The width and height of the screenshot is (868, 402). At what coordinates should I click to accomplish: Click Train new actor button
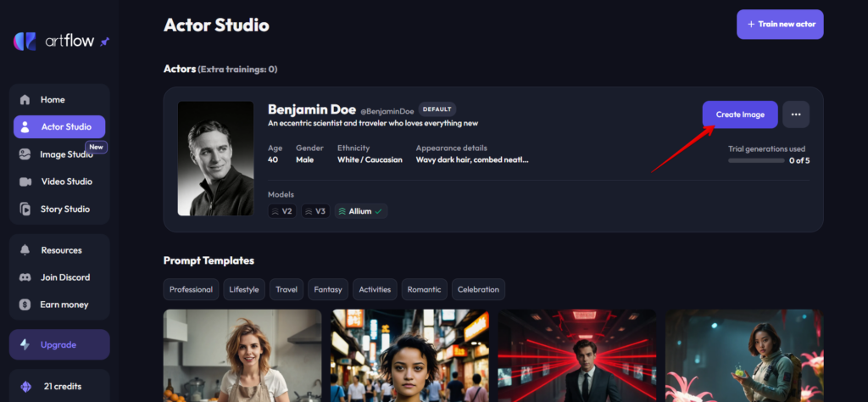pos(780,25)
